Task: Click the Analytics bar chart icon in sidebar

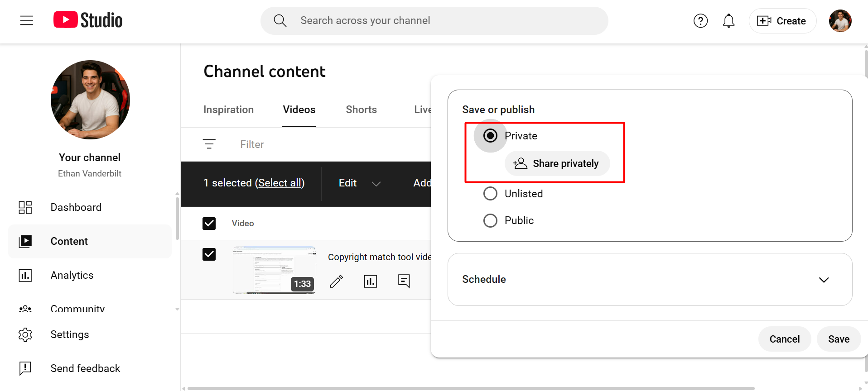Action: click(x=25, y=275)
